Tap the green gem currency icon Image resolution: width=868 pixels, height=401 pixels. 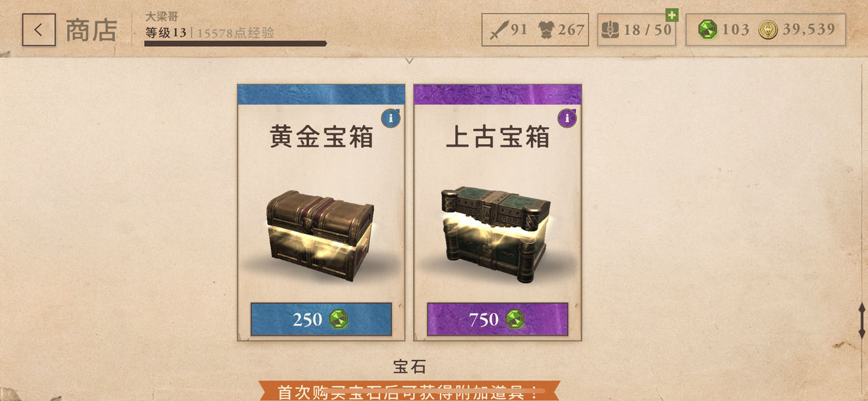pos(708,30)
